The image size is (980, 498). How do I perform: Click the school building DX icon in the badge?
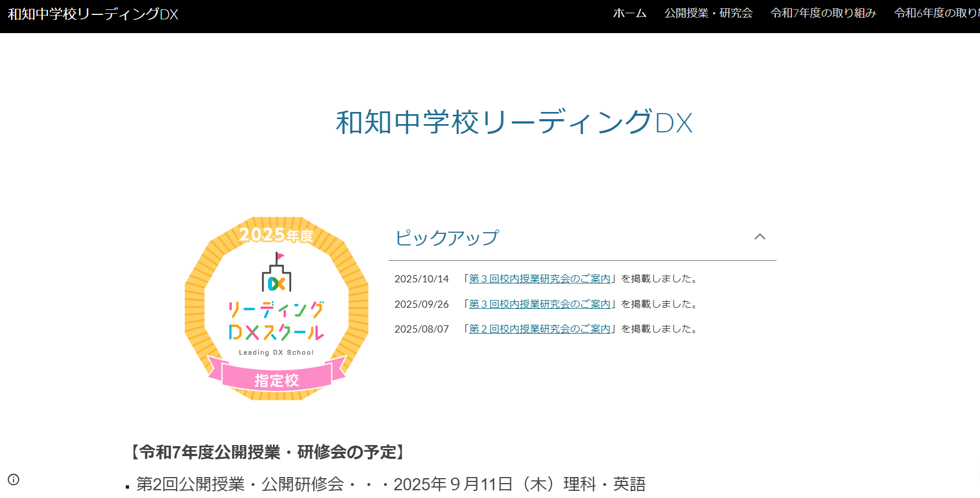(276, 273)
